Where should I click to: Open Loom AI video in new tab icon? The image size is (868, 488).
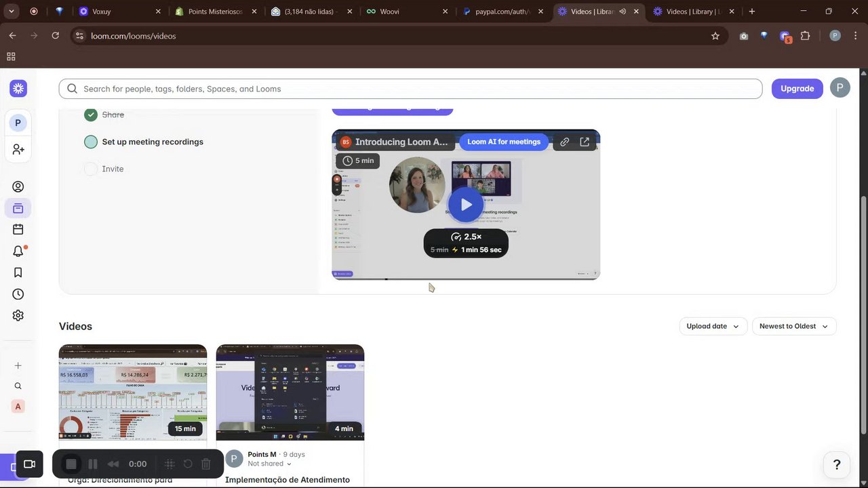point(585,142)
